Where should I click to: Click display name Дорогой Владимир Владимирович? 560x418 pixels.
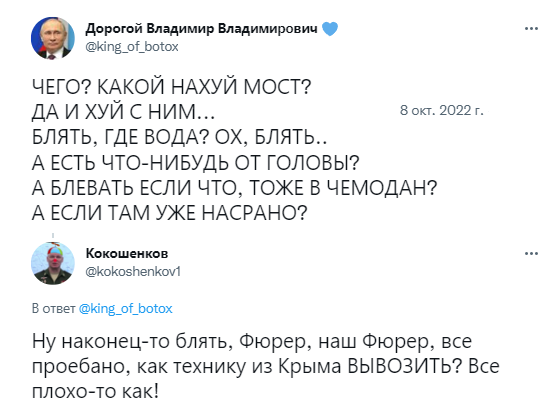click(201, 28)
